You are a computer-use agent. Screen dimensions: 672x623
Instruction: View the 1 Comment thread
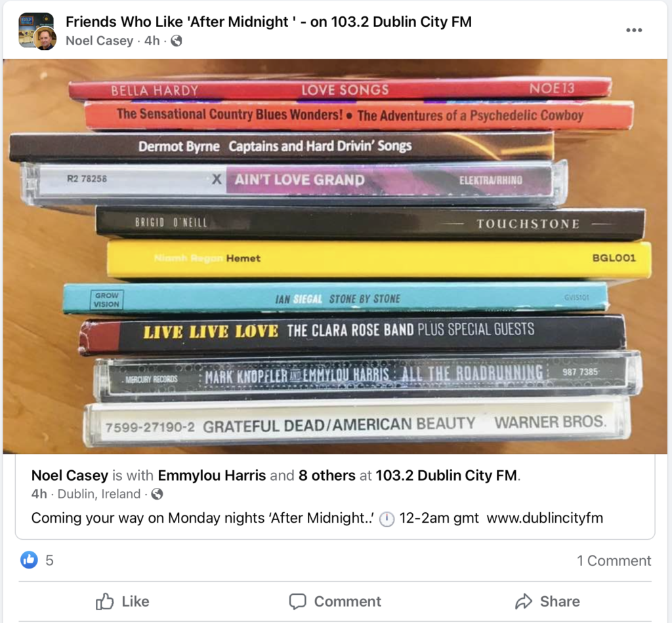tap(614, 561)
